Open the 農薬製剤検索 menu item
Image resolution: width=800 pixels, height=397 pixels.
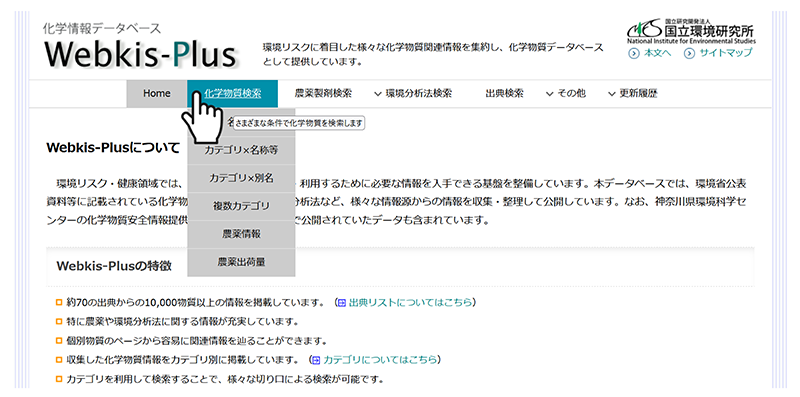(323, 94)
